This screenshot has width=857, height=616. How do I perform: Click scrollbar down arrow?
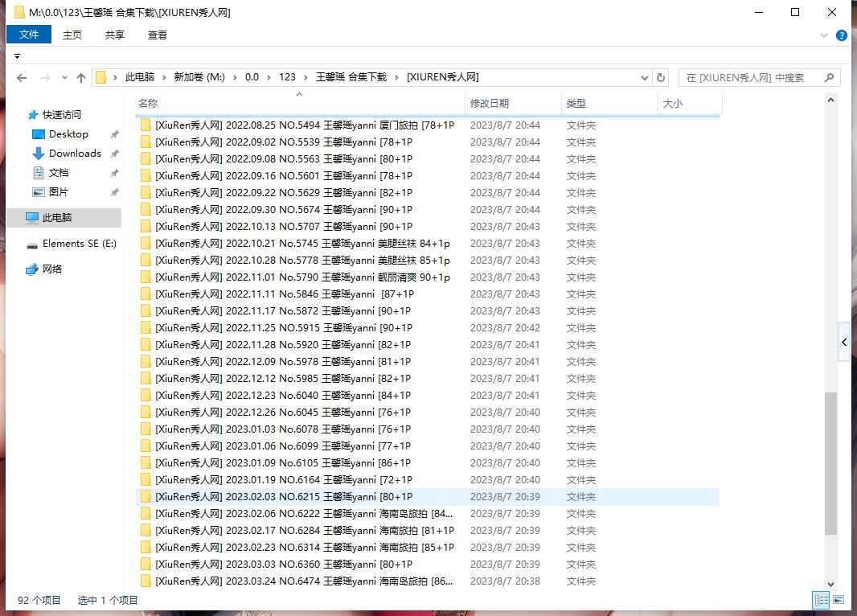830,584
